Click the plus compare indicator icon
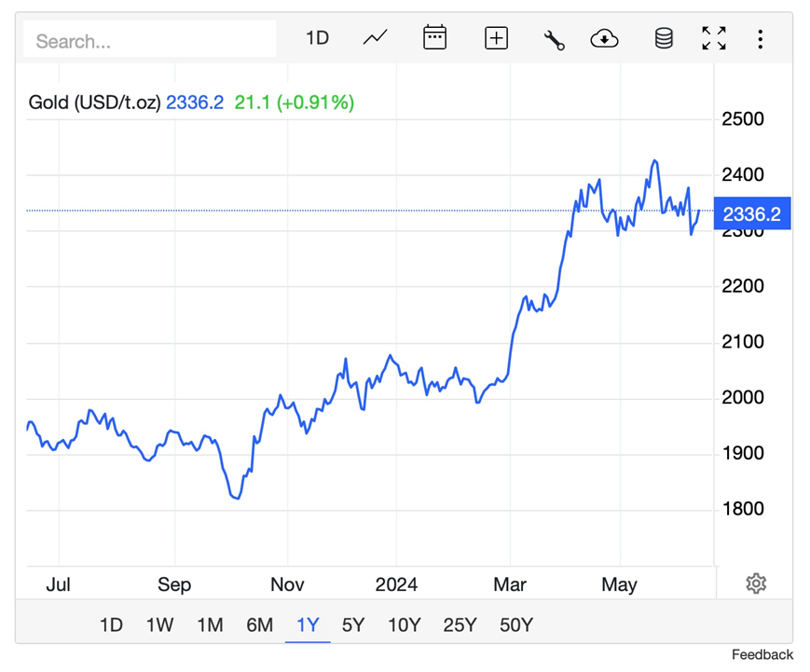Screen dimensions: 810x672 pyautogui.click(x=496, y=38)
